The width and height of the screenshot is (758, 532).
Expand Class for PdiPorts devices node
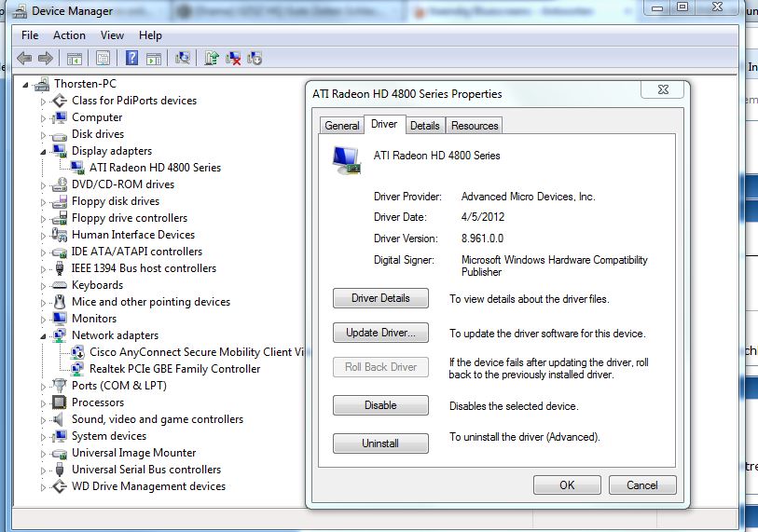pyautogui.click(x=43, y=102)
